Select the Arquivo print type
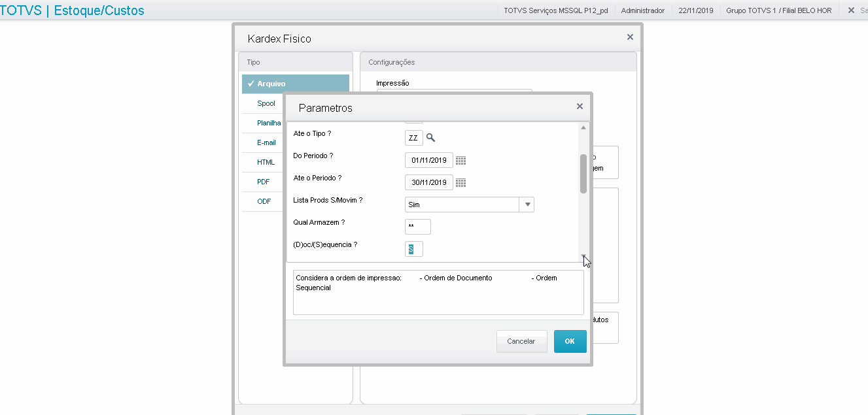Viewport: 868px width, 415px height. click(x=296, y=84)
